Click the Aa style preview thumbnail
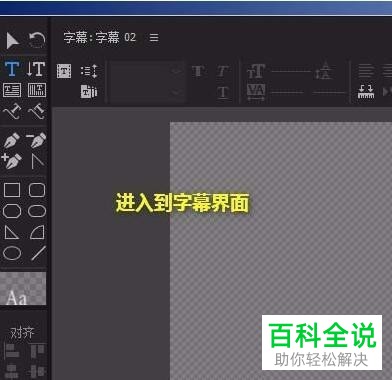Viewport: 392px width, 380px height. (23, 289)
